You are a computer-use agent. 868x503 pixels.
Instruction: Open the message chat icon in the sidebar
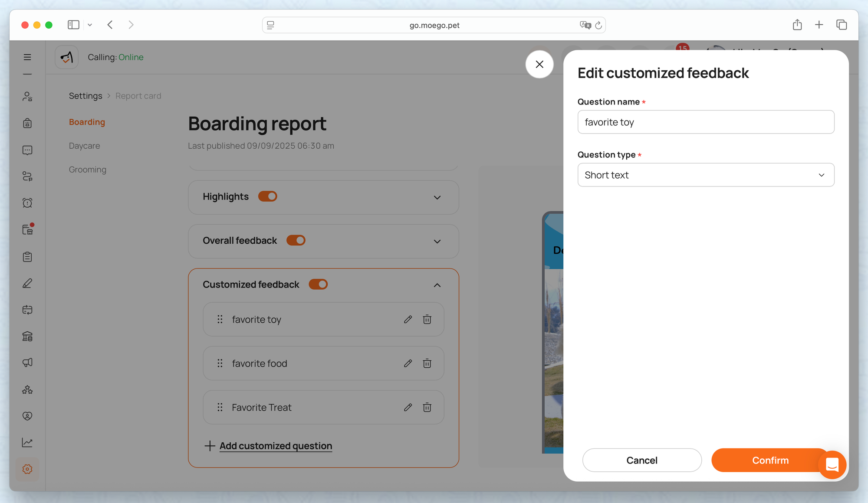tap(27, 150)
